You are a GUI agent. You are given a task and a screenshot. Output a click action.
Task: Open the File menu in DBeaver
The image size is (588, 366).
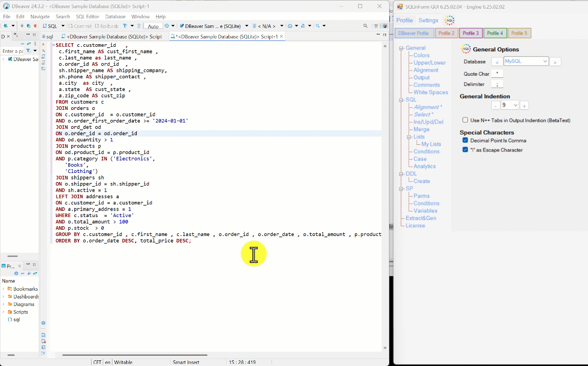tap(7, 16)
